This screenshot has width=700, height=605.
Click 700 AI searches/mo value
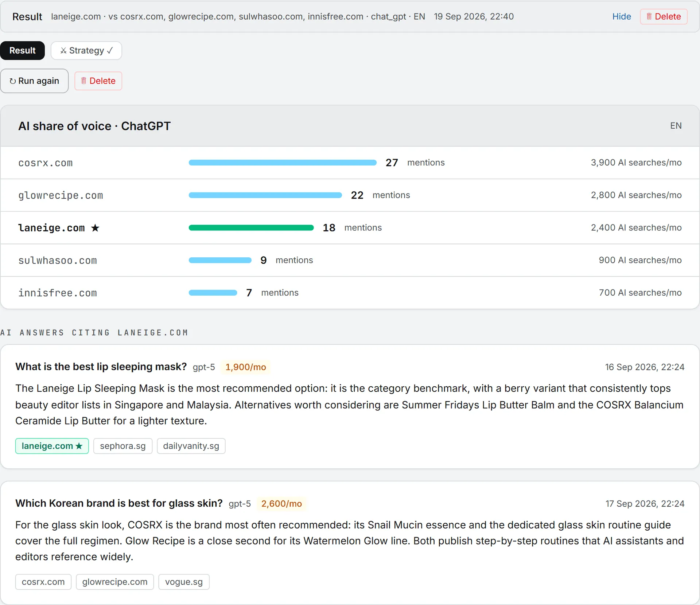(640, 293)
